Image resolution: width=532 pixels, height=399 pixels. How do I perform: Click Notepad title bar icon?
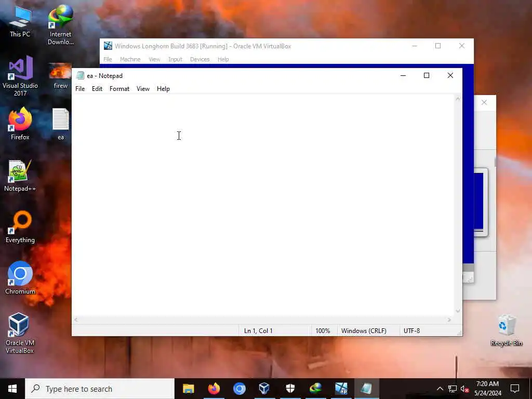[80, 76]
